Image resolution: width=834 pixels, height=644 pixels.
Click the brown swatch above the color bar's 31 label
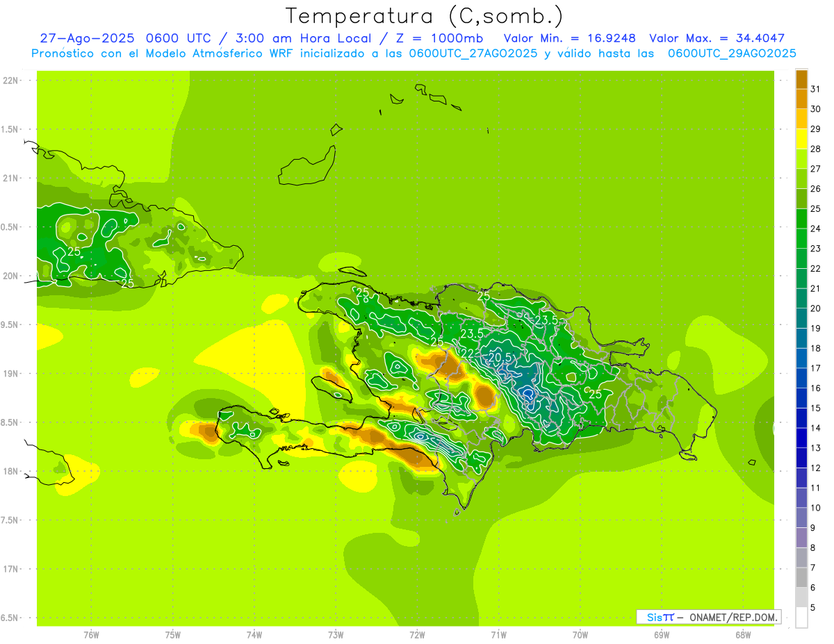pyautogui.click(x=801, y=79)
